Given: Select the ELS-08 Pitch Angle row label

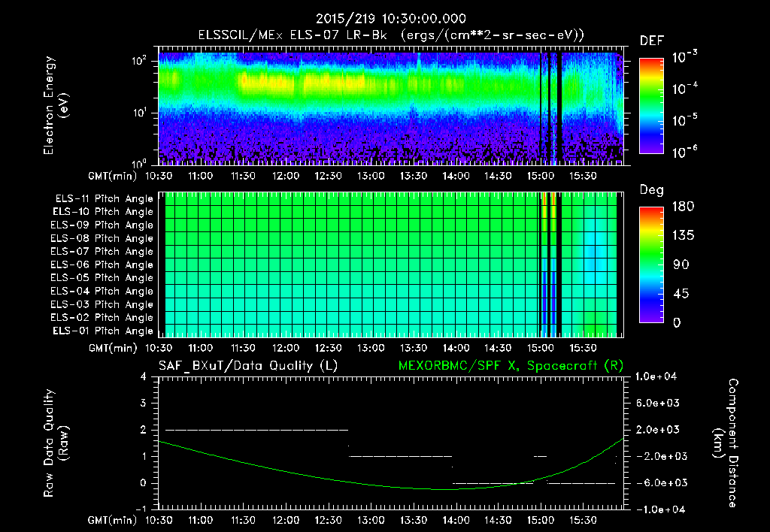Looking at the screenshot, I should [102, 238].
